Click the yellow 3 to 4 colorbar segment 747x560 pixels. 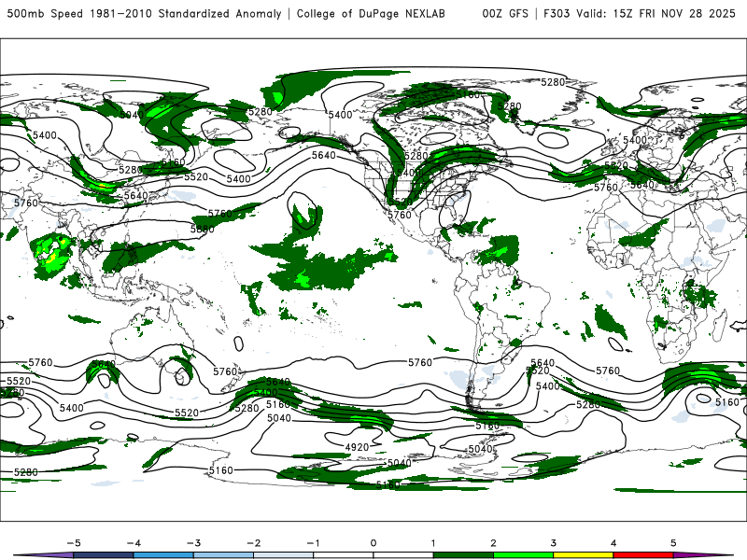[583, 555]
